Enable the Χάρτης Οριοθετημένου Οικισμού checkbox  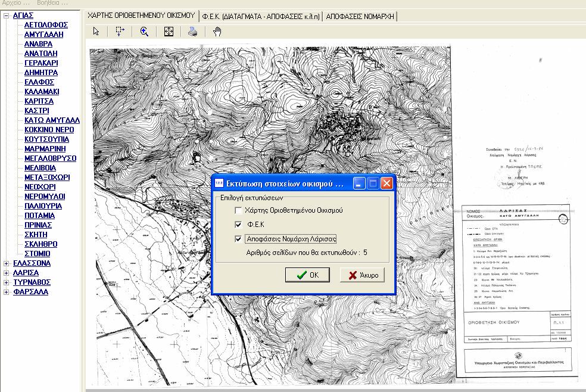tap(239, 210)
